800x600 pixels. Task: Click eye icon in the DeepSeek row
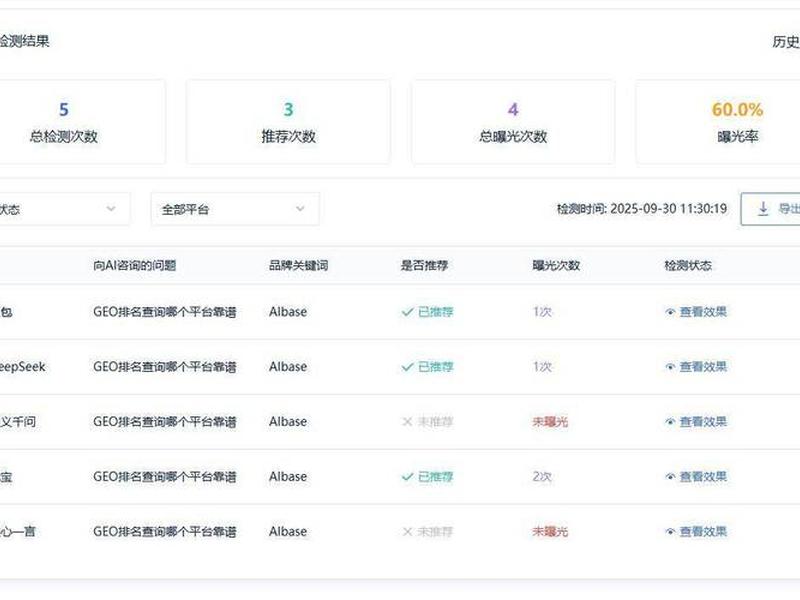(x=670, y=367)
